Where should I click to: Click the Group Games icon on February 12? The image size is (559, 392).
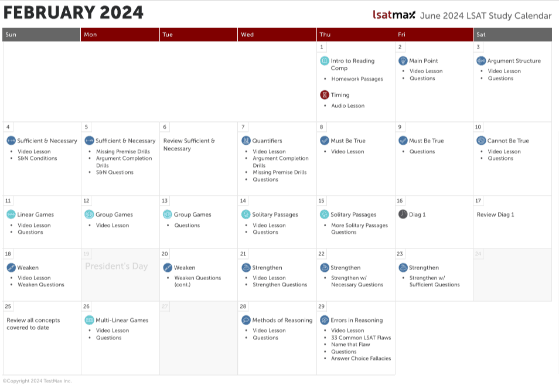[x=88, y=214]
